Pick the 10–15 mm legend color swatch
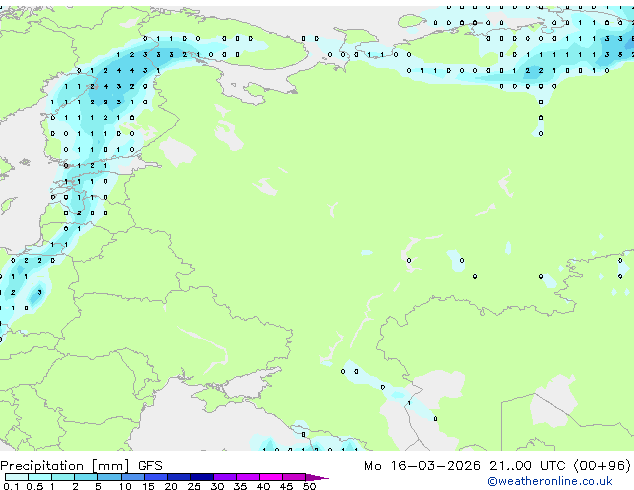 tap(132, 477)
